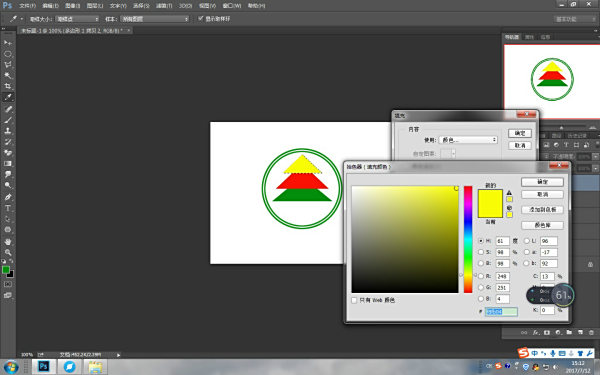Open the 选择(S) menu

pyautogui.click(x=141, y=6)
